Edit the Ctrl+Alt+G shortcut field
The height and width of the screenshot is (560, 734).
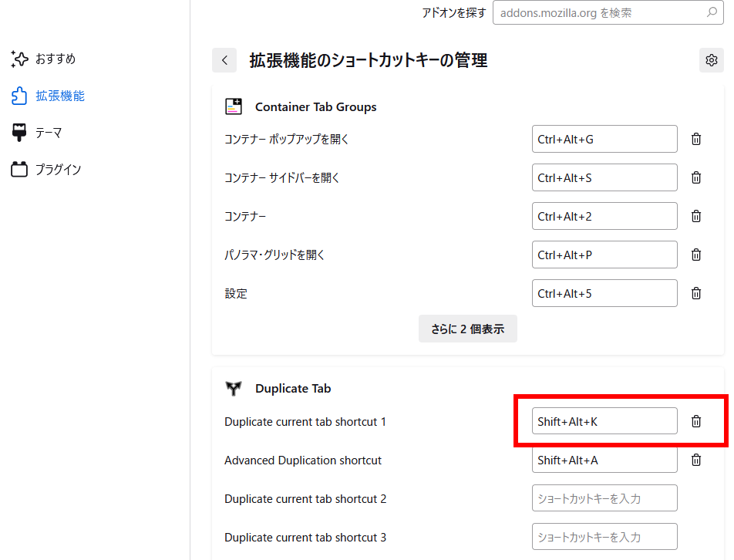click(x=604, y=139)
